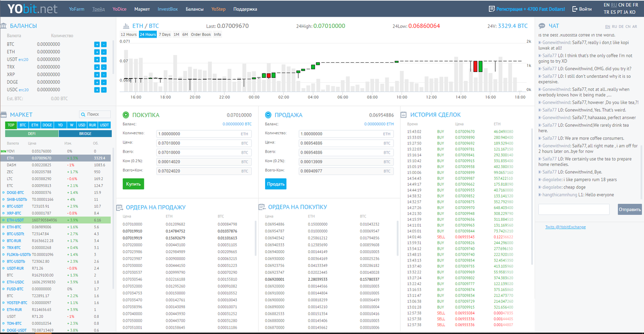Click minus withdraw button for ETH balance

click(104, 52)
